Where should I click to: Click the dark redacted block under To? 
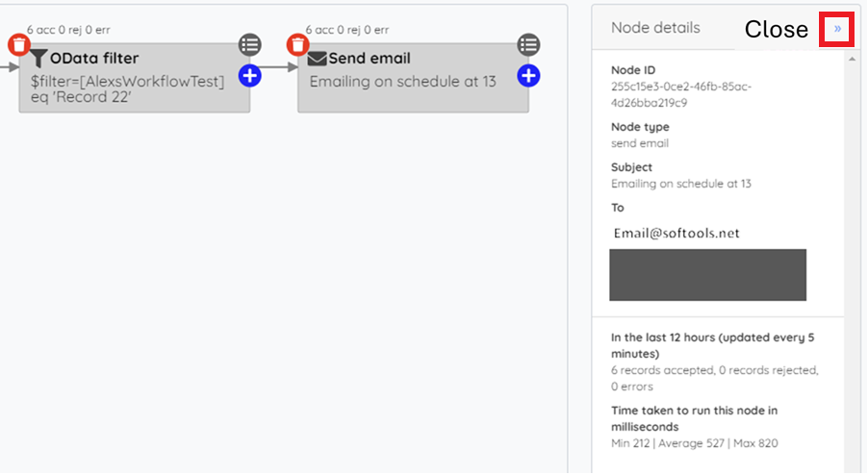(x=707, y=275)
